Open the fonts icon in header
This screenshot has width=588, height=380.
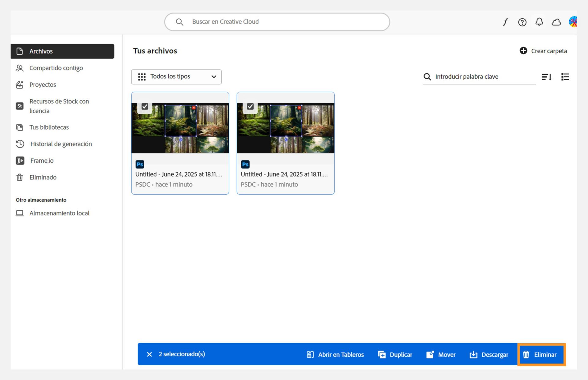(x=505, y=22)
